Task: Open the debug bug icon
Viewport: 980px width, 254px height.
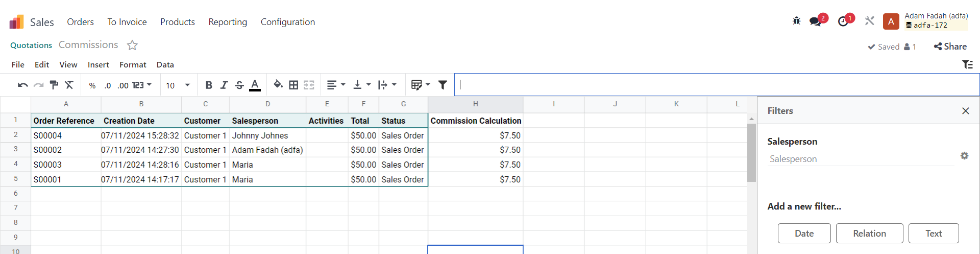Action: (796, 21)
